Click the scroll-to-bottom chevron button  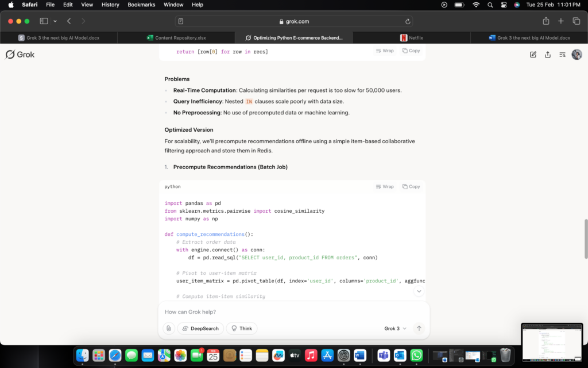(419, 292)
